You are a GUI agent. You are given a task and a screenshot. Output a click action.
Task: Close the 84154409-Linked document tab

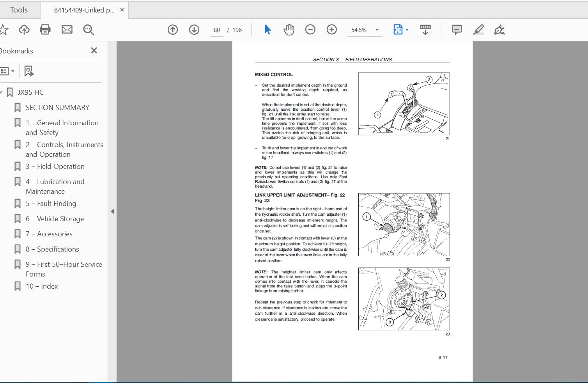[x=122, y=10]
